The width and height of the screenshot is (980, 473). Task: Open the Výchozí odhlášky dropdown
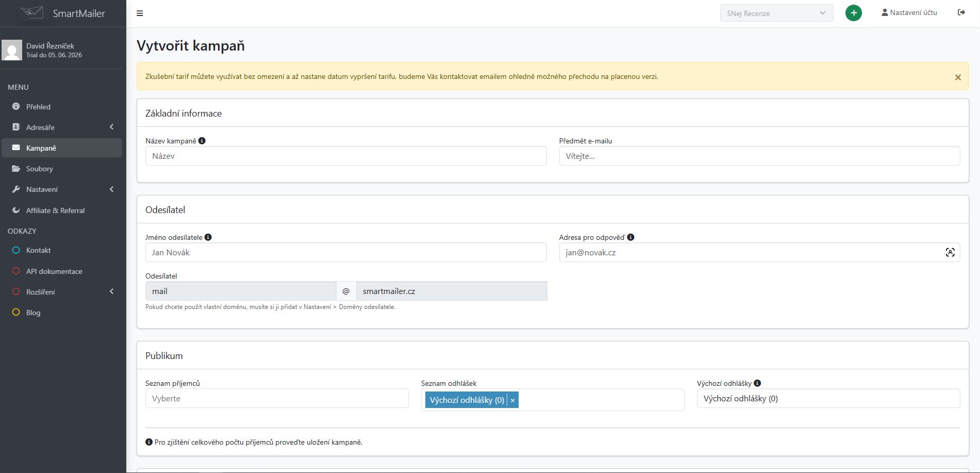point(828,398)
